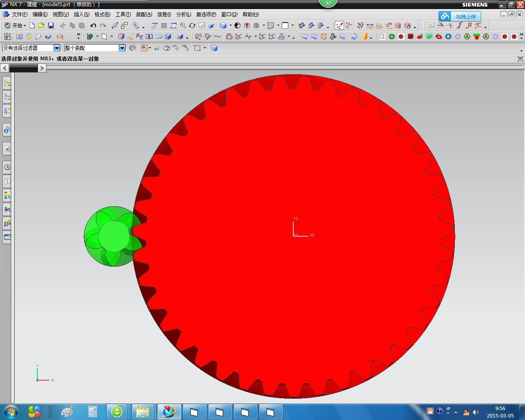Open the 插入(S) Insert menu
This screenshot has height=420, width=525.
click(x=81, y=14)
